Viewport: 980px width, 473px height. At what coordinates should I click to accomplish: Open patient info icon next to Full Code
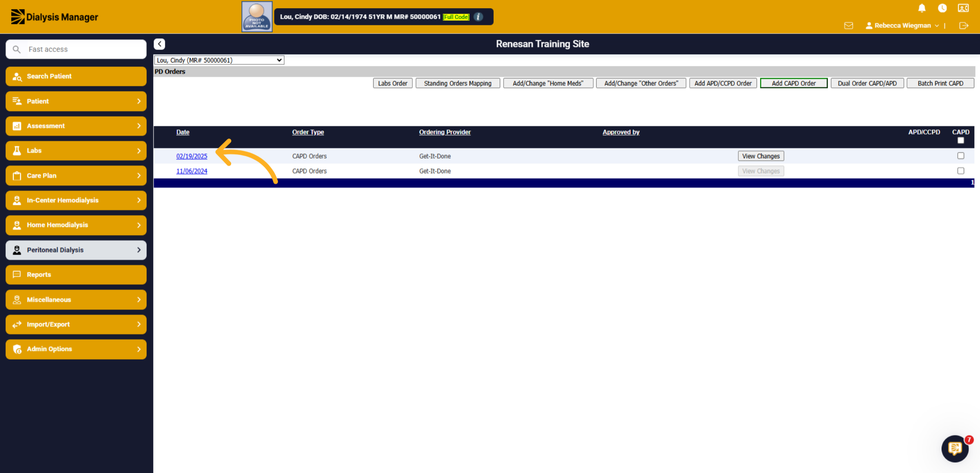[479, 17]
